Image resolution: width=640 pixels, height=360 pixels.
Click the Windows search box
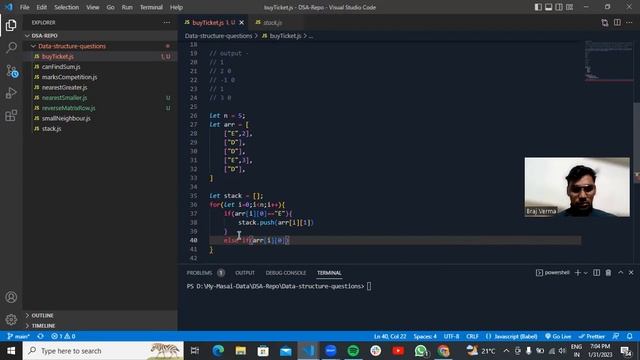(x=103, y=351)
